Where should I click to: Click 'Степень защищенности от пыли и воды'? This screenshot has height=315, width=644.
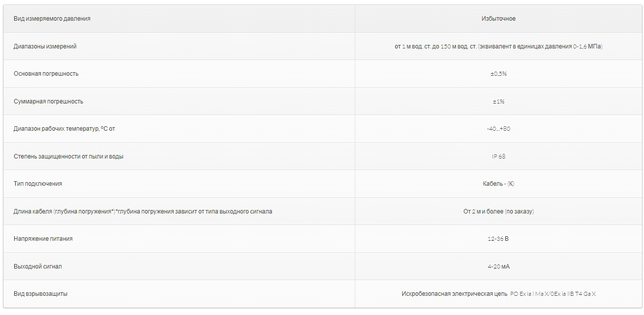69,156
